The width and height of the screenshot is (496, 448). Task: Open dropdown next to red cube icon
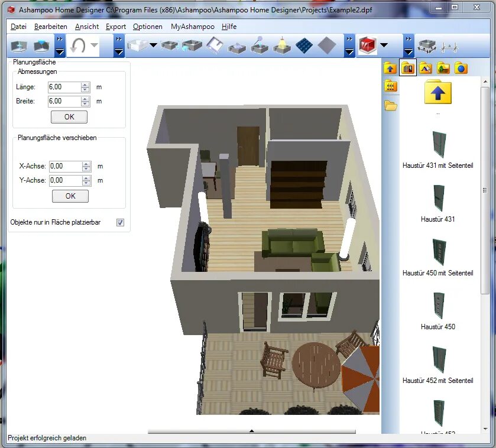coord(384,45)
